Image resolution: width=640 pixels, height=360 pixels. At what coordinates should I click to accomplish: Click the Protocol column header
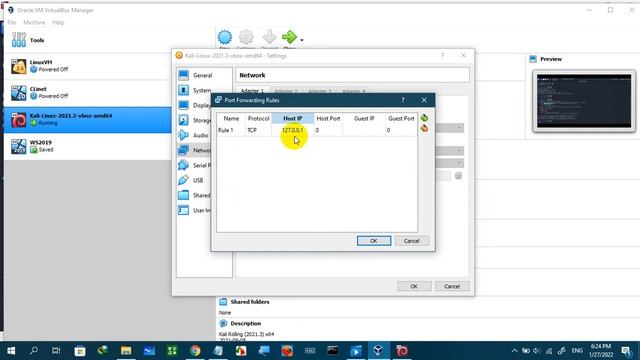pos(258,118)
